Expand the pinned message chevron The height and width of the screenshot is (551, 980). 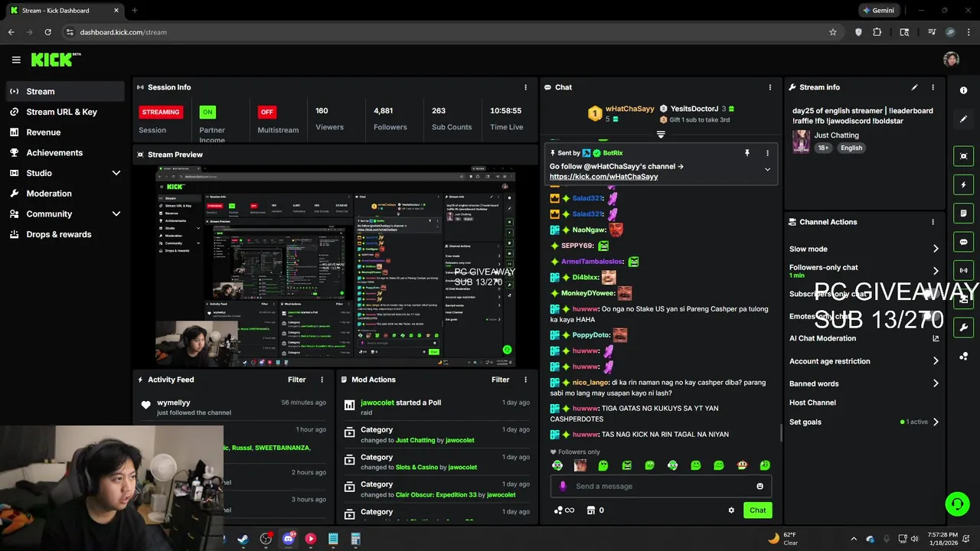point(767,170)
